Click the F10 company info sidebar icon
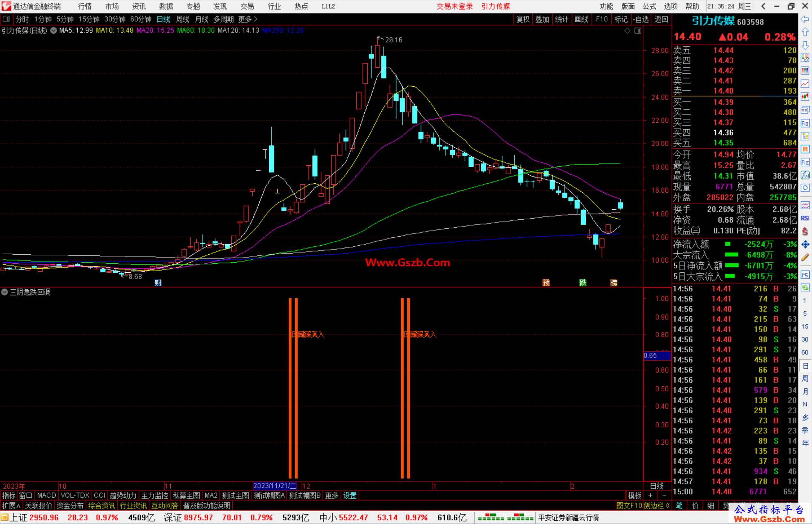Screen dimensions: 812x524 tap(805, 123)
